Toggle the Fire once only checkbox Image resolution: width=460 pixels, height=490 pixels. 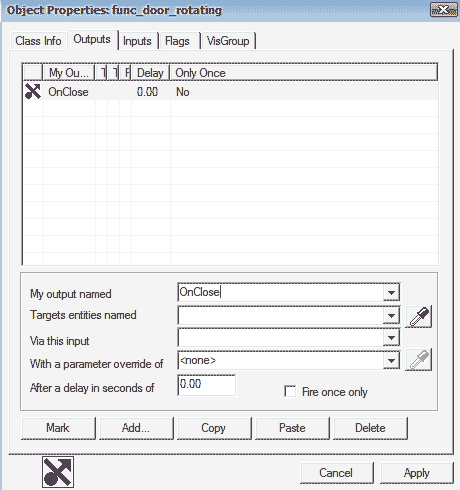[x=290, y=391]
